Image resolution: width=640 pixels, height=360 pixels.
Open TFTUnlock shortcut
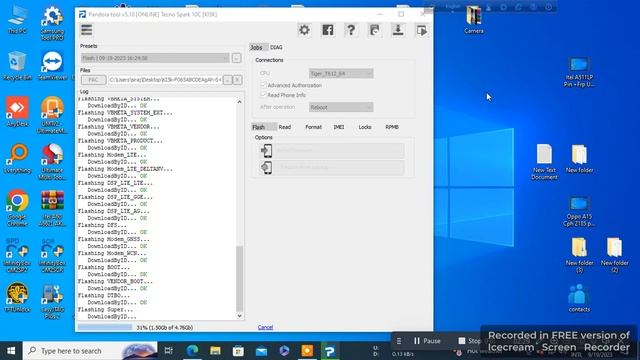coord(17,298)
